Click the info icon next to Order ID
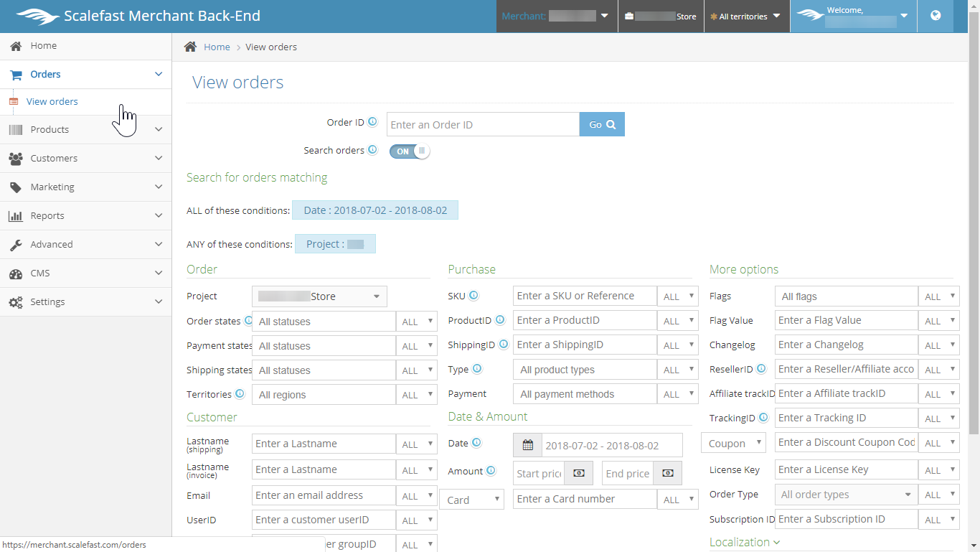 (x=372, y=122)
